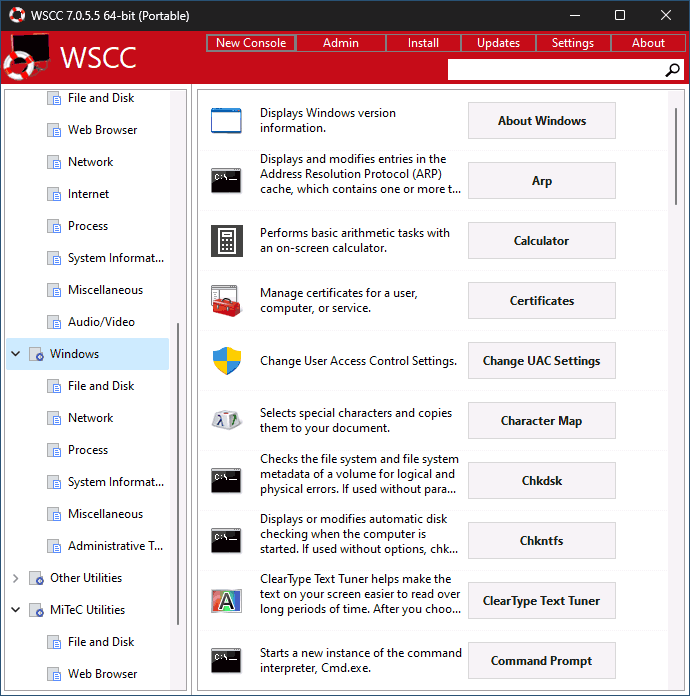This screenshot has width=690, height=696.
Task: Click the utility list vertical scrollbar
Action: click(x=676, y=156)
